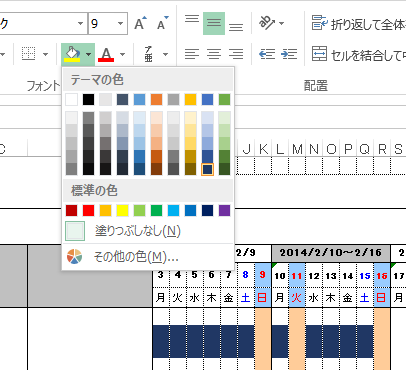Click the phonetic guide (furigana) icon
406x370 pixels.
click(149, 54)
